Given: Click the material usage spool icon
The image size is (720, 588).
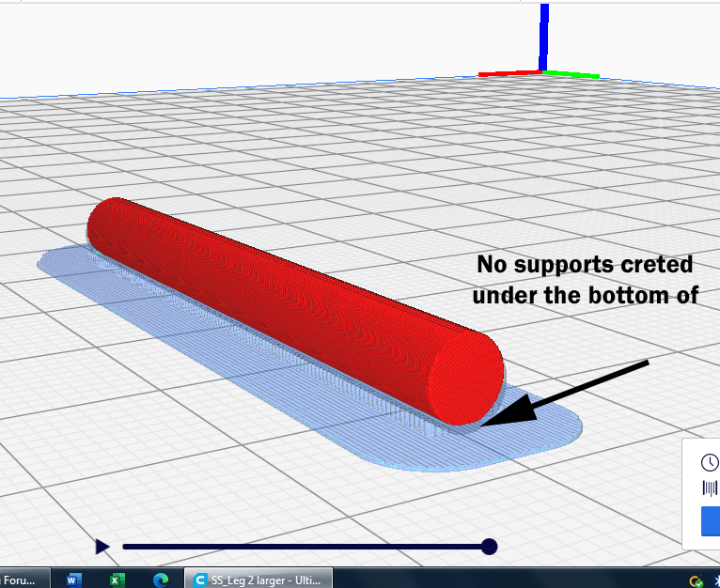Looking at the screenshot, I should 710,487.
